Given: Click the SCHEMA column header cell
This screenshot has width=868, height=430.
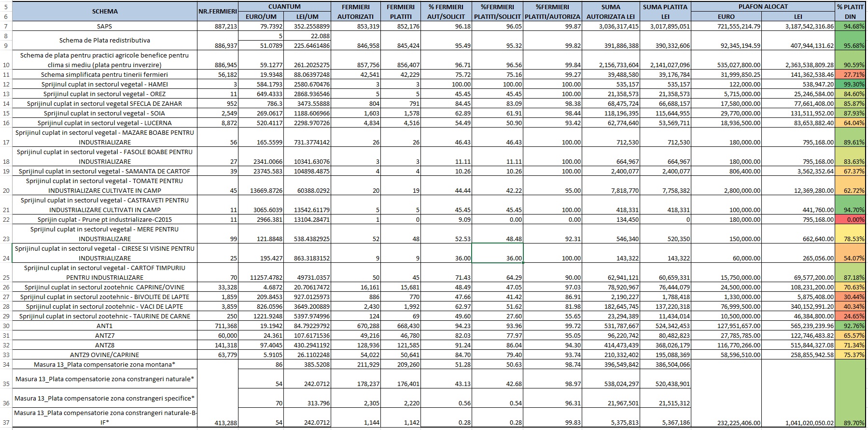Looking at the screenshot, I should pos(105,12).
